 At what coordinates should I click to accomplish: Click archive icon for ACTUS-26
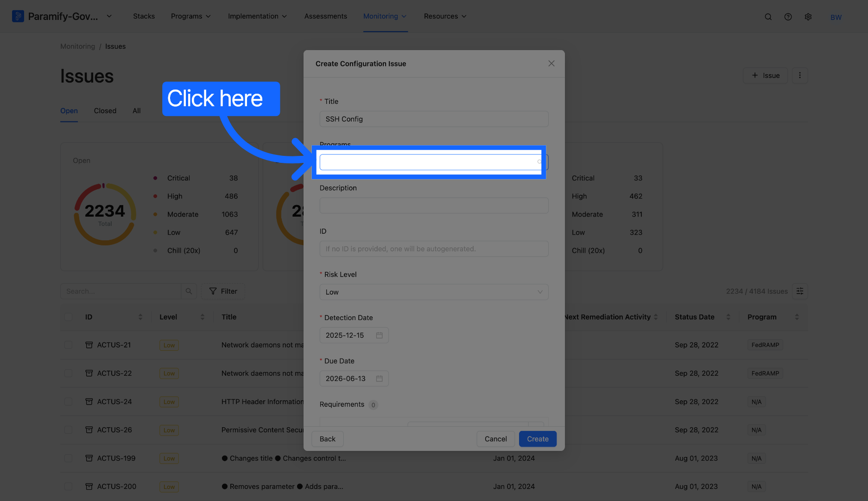[89, 430]
